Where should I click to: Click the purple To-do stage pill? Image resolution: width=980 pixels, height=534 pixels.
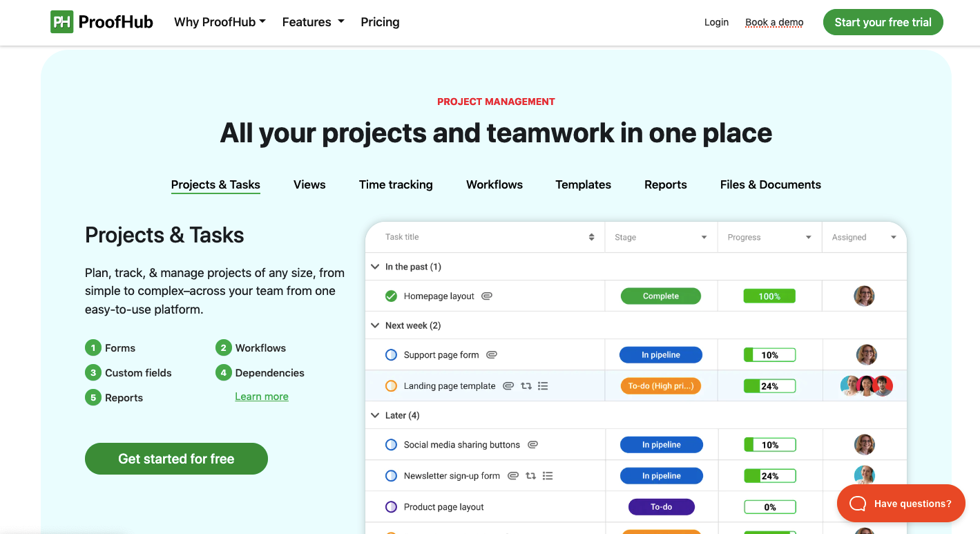point(661,507)
